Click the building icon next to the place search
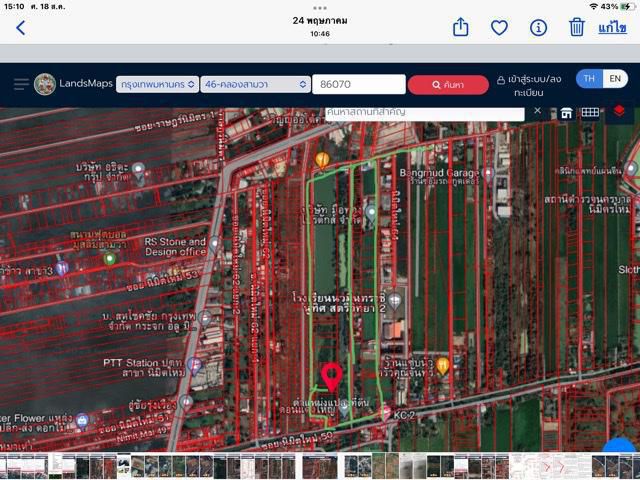Screen dimensions: 640x480 tap(566, 113)
